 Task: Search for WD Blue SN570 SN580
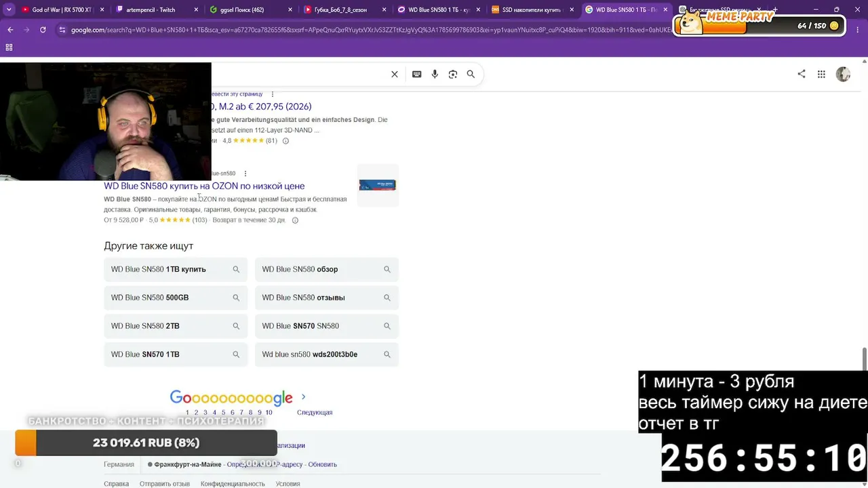tap(327, 326)
